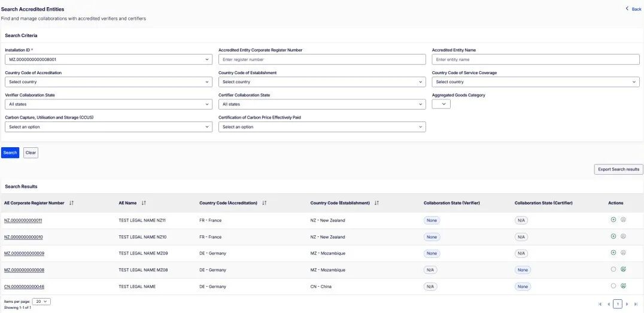
Task: Go to next page of results
Action: [x=627, y=305]
